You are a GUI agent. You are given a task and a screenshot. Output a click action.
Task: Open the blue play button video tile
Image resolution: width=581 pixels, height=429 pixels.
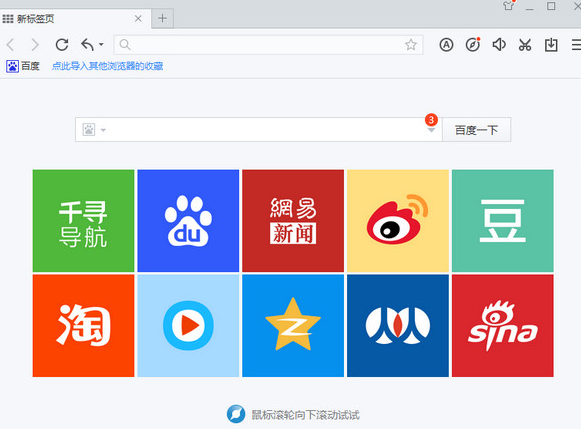188,326
